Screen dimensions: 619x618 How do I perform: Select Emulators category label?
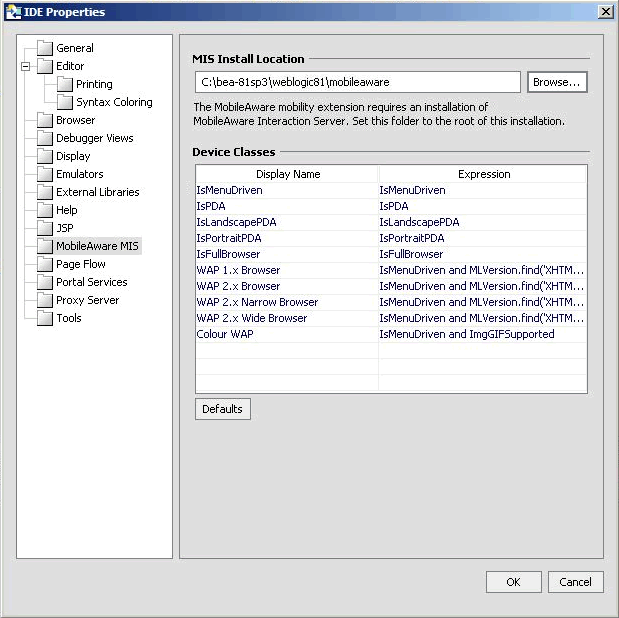pyautogui.click(x=80, y=174)
